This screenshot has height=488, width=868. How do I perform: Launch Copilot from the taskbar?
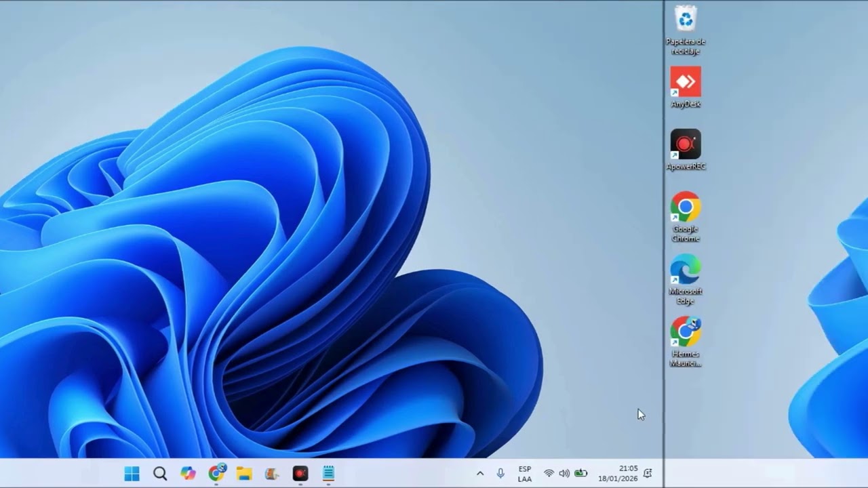coord(188,473)
